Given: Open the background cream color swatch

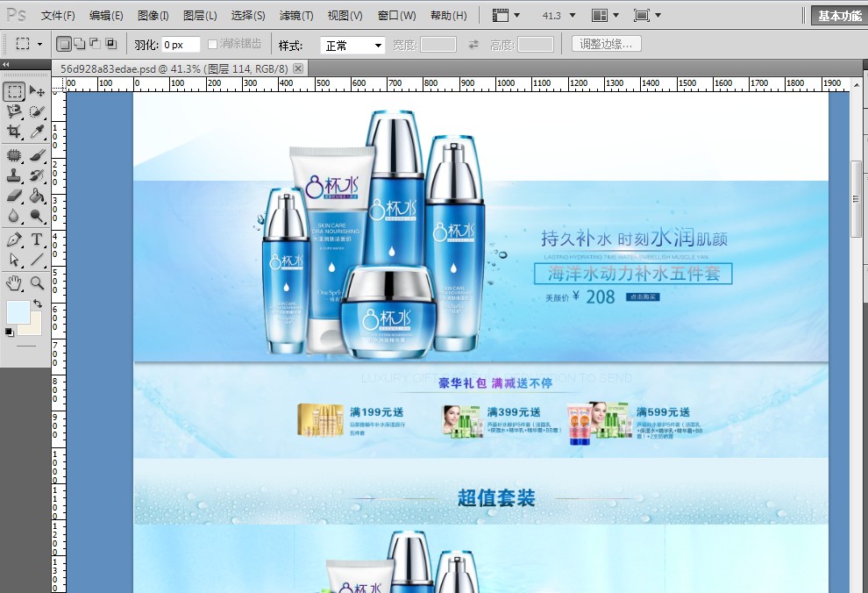Looking at the screenshot, I should coord(34,328).
